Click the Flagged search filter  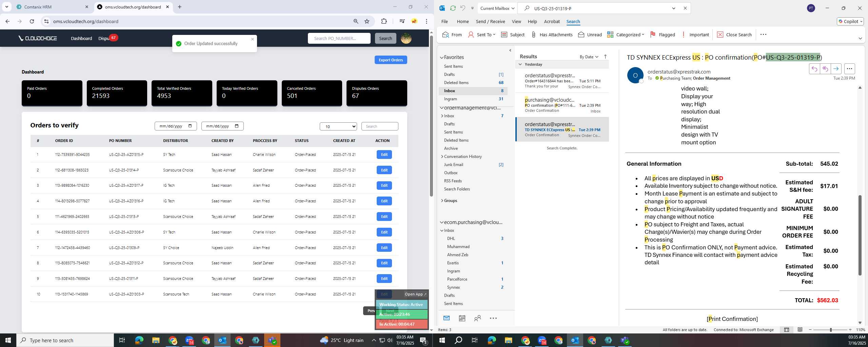(x=663, y=35)
